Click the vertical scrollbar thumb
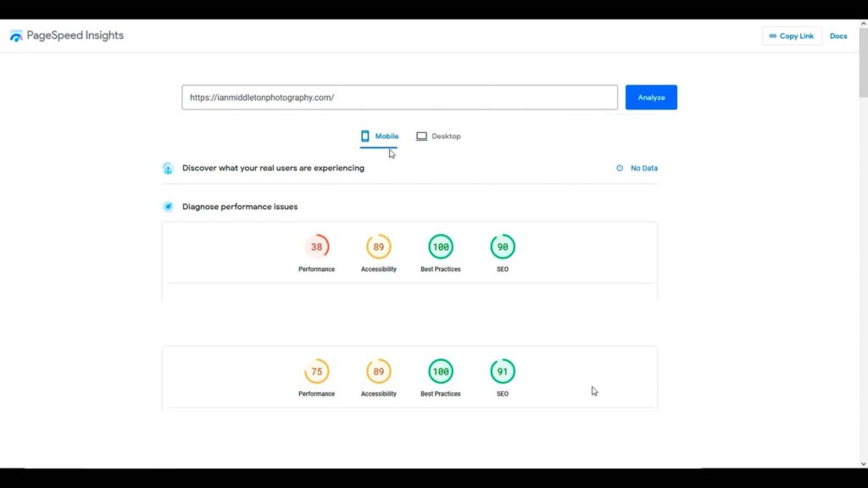The width and height of the screenshot is (868, 488). click(x=864, y=63)
